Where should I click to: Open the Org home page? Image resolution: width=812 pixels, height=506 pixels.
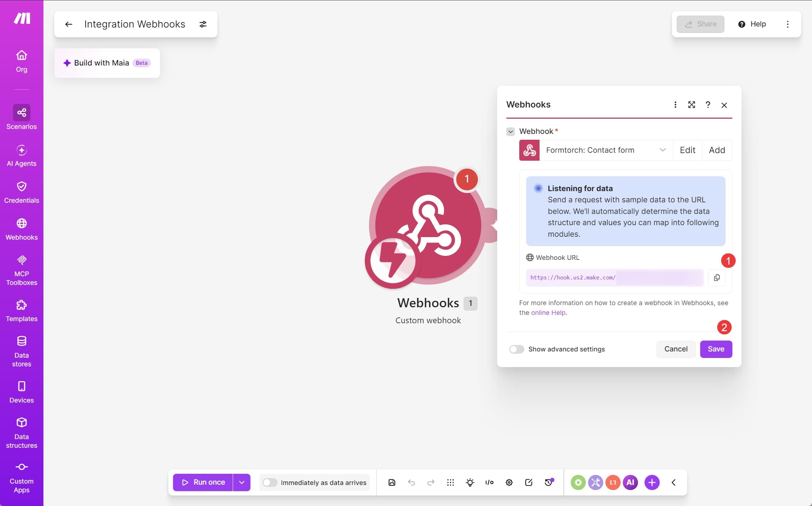click(21, 62)
